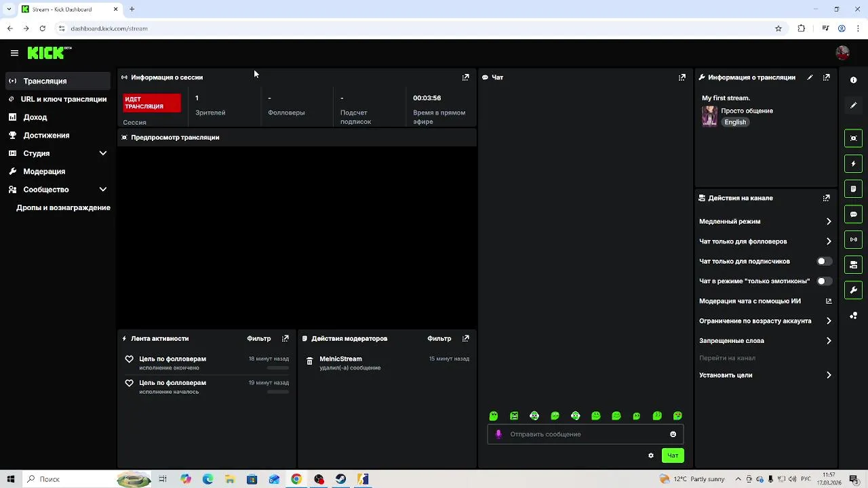Click the red ИДЕТ ТРАНСЛЯЦИЯ status badge
The image size is (868, 488).
point(152,103)
